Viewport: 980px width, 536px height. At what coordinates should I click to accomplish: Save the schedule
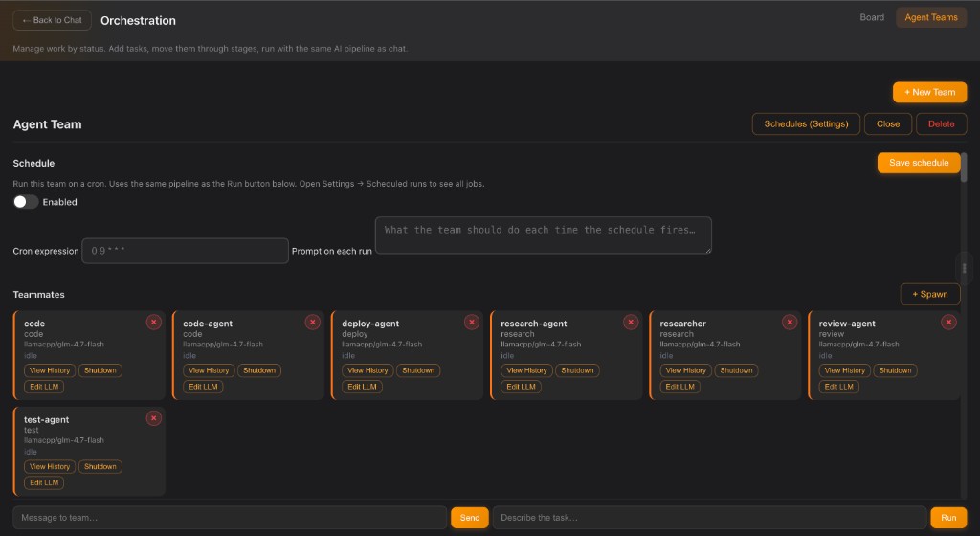[919, 163]
